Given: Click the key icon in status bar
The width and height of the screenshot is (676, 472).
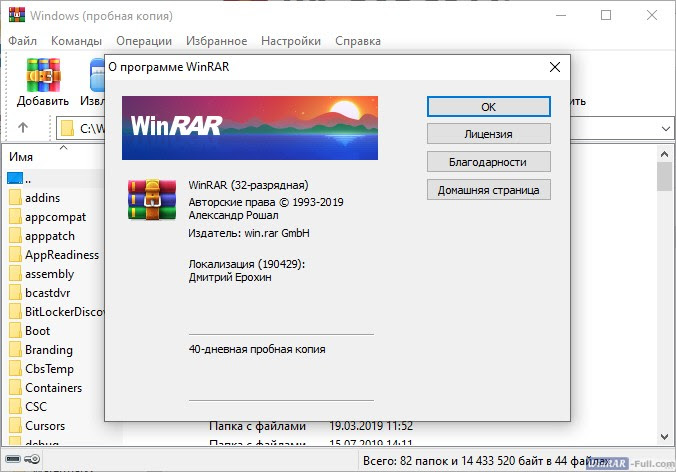Looking at the screenshot, I should [x=32, y=459].
